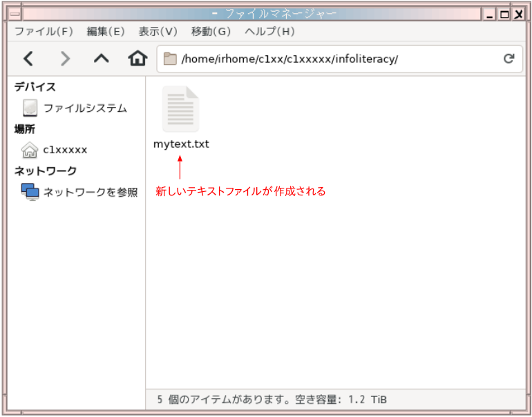
Task: Open the 移動(G) menu
Action: click(x=211, y=31)
